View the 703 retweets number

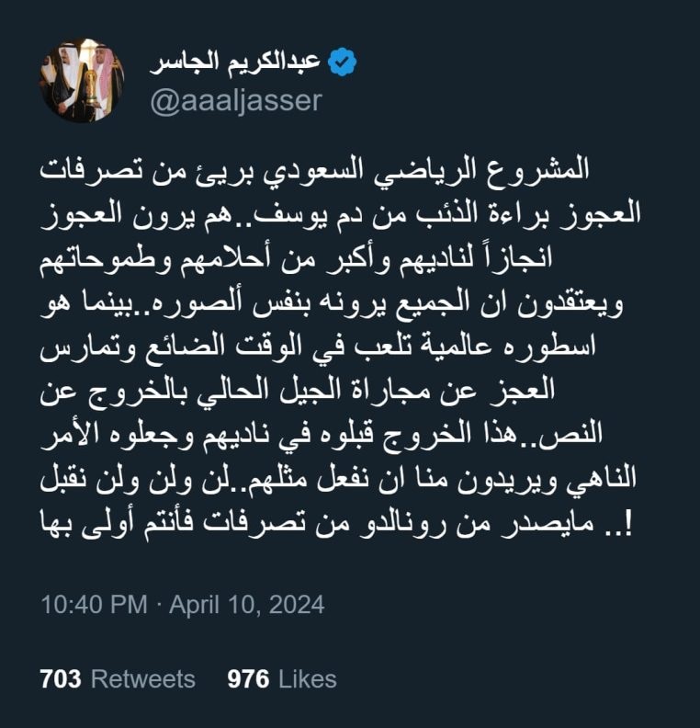click(x=61, y=678)
